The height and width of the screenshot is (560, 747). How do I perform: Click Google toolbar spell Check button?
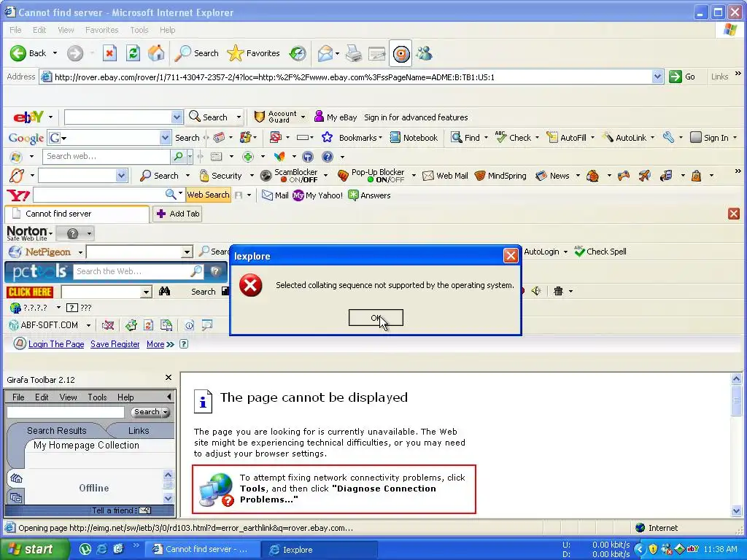coord(513,138)
